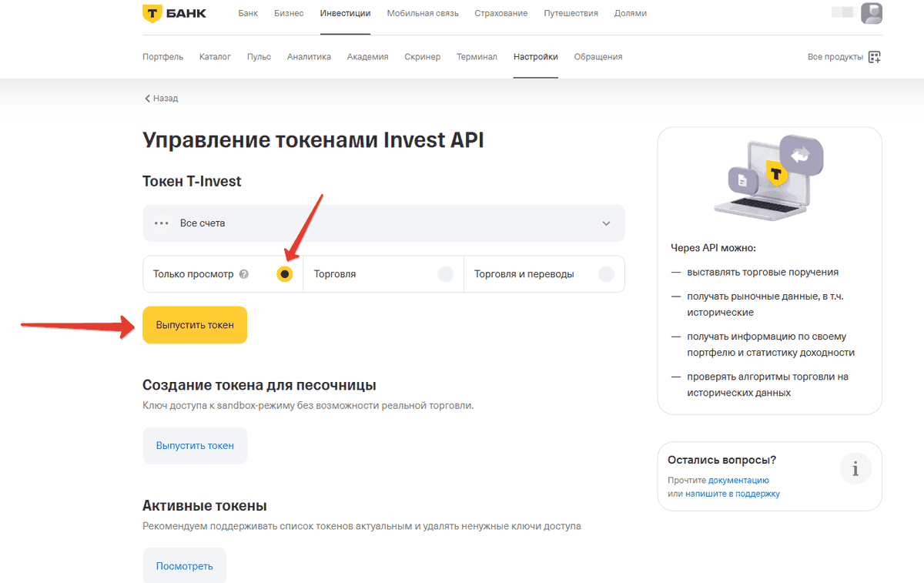Switch to the Каталог tab
The image size is (924, 583).
pos(215,57)
